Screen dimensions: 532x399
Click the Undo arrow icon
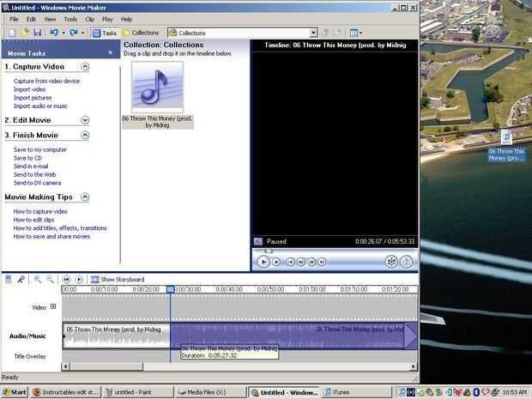54,33
